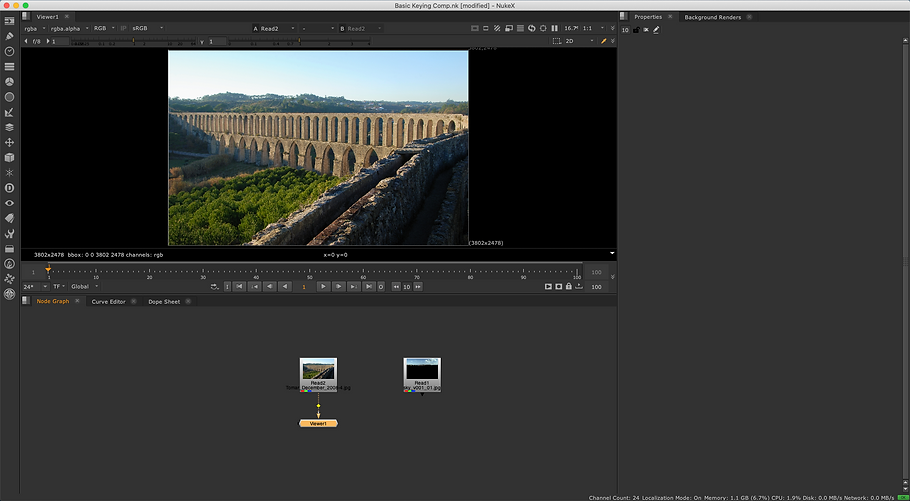
Task: Open the Particles nodes icon
Action: point(9,172)
